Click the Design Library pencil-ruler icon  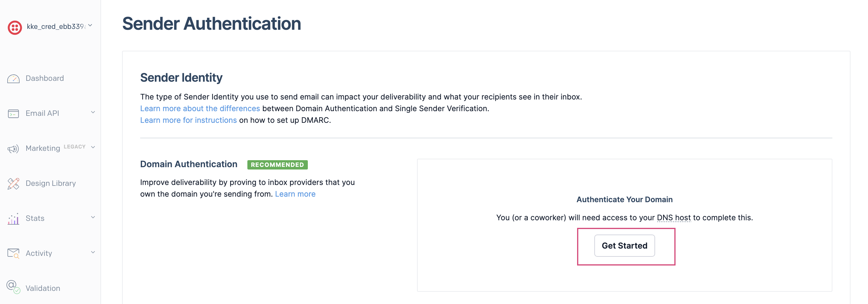13,184
